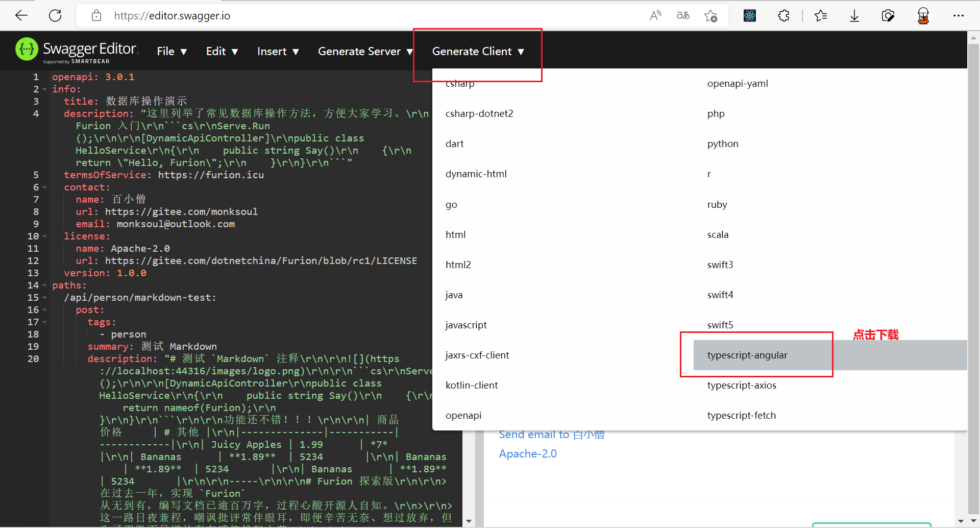Click the Swagger Editor logo
This screenshot has height=528, width=980.
77,50
